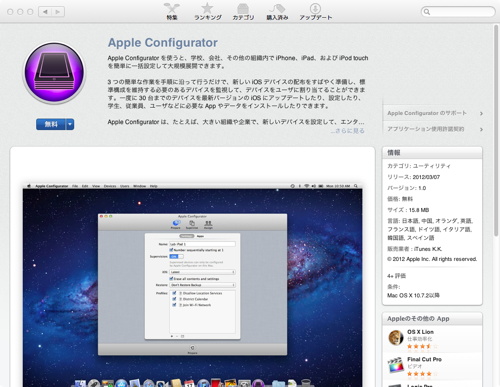Click the リリース: 2012/03/07 release date
This screenshot has height=387, width=500.
pyautogui.click(x=413, y=177)
